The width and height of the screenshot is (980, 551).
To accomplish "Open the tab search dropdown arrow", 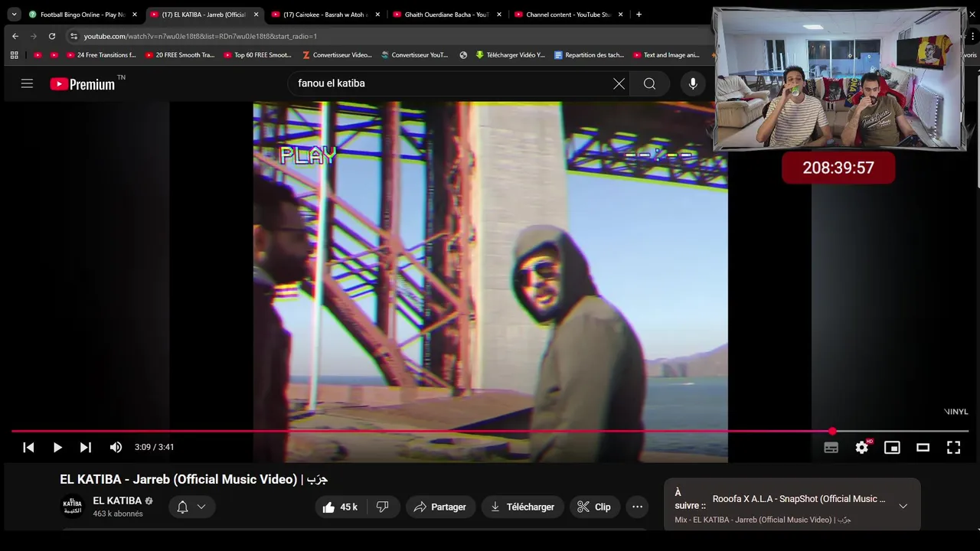I will coord(14,15).
